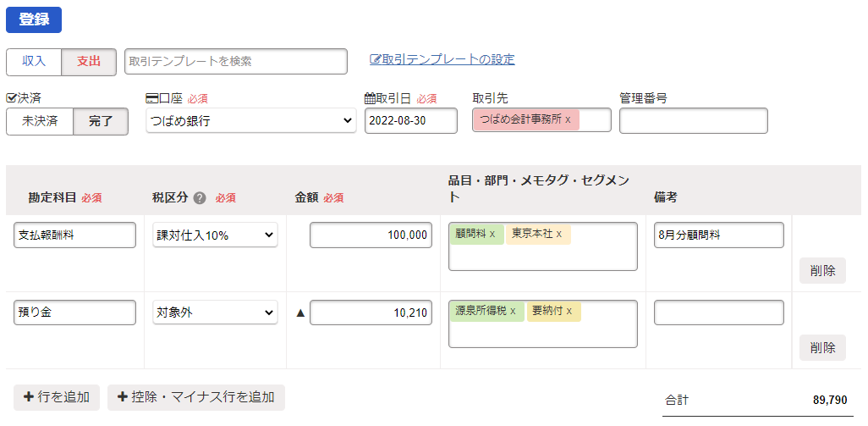Click the 8月分顧問料 remarks field
The width and height of the screenshot is (868, 426).
tap(718, 235)
